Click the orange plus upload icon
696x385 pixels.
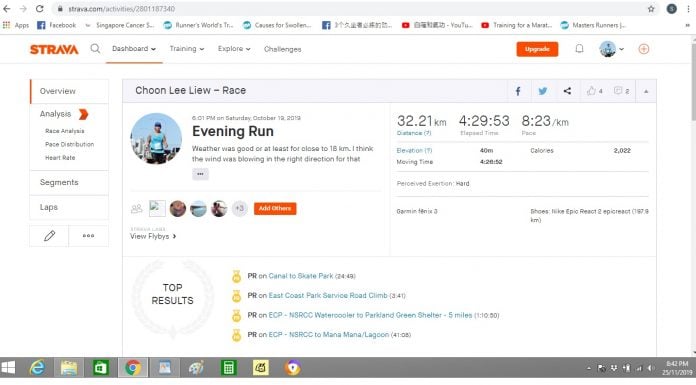click(x=644, y=49)
